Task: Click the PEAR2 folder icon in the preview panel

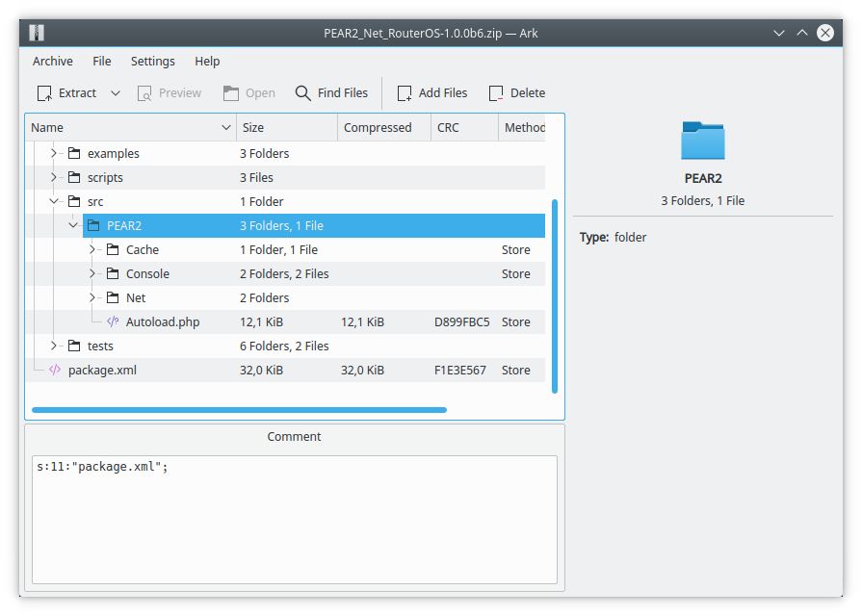Action: pos(702,139)
